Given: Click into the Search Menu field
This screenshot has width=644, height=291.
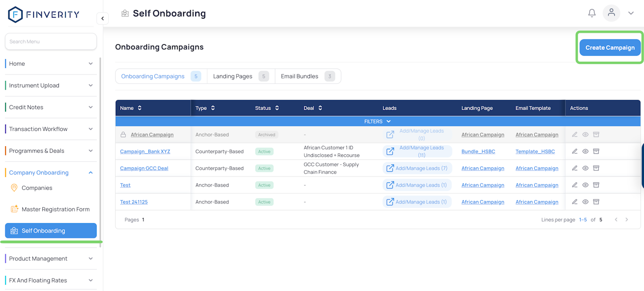Looking at the screenshot, I should pyautogui.click(x=51, y=42).
